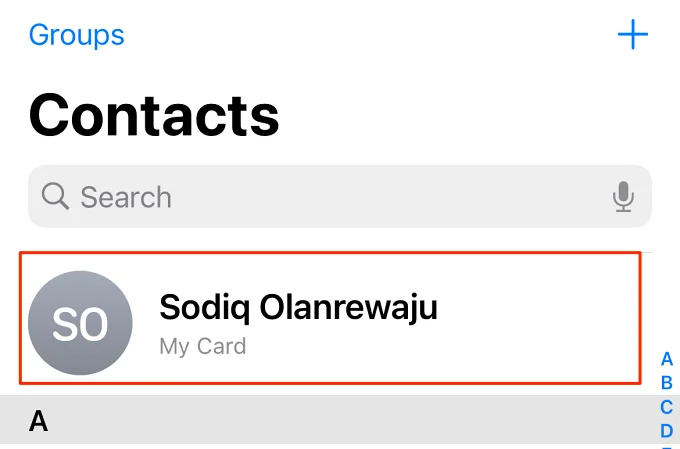Screen dimensions: 680x449
Task: Tap the red highlighted My Card row
Action: (330, 318)
